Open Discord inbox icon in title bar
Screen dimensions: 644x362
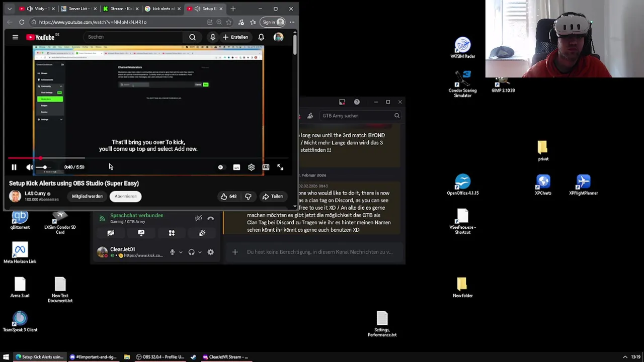point(342,102)
